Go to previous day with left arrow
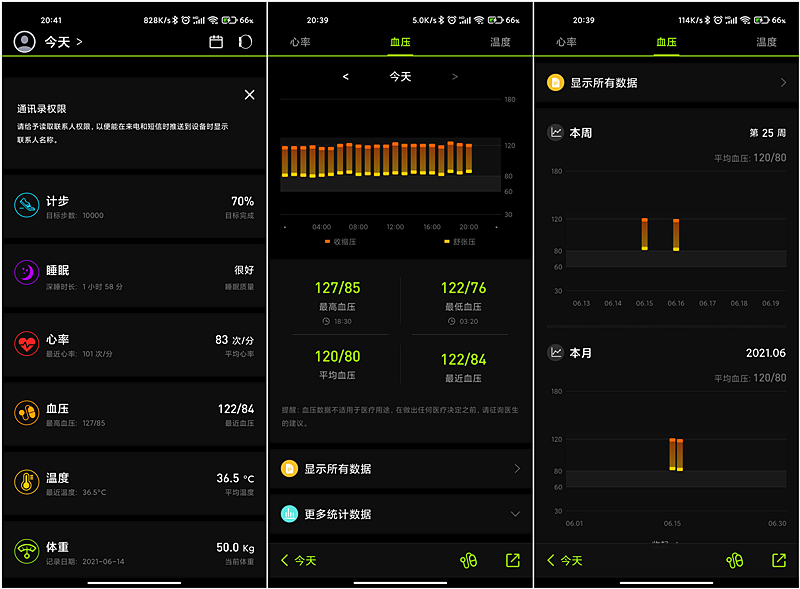 click(346, 77)
